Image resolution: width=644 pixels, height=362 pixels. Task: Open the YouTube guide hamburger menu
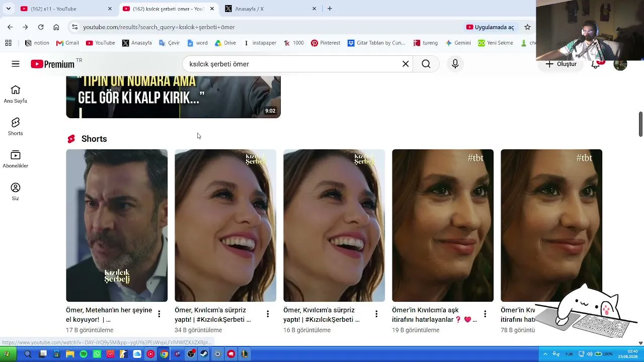[16, 64]
